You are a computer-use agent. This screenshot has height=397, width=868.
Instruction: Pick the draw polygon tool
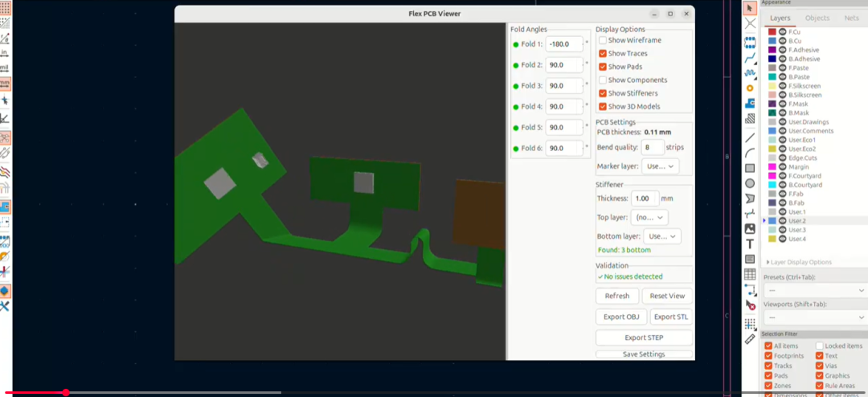tap(750, 198)
